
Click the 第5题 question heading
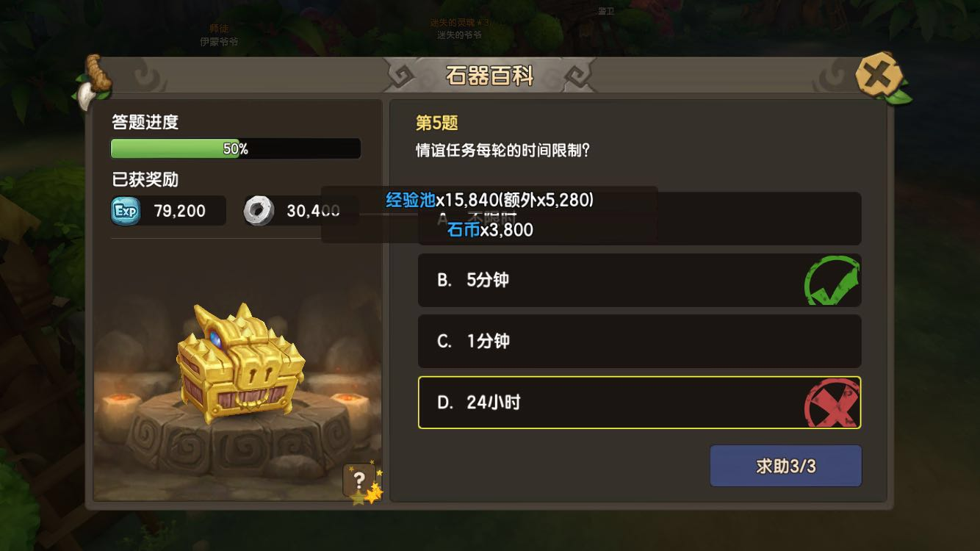[437, 123]
